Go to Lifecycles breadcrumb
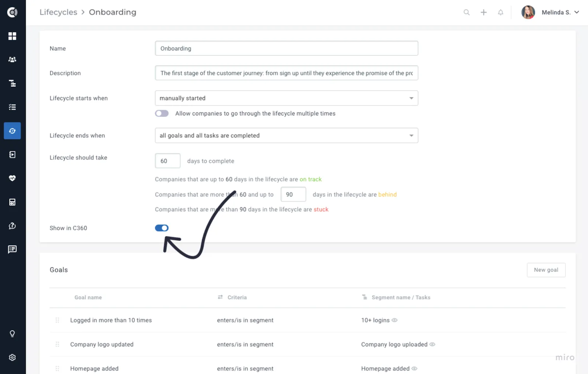This screenshot has height=374, width=588. 58,12
